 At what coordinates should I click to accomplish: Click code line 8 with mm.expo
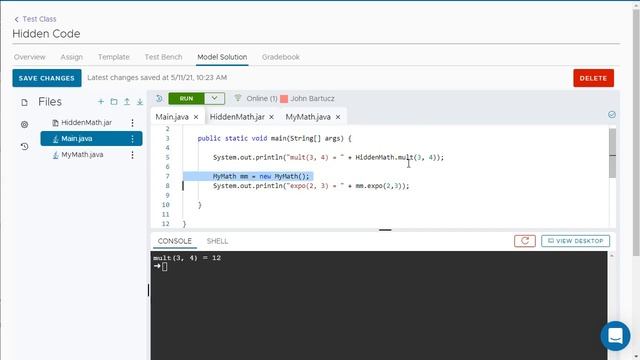coord(311,186)
